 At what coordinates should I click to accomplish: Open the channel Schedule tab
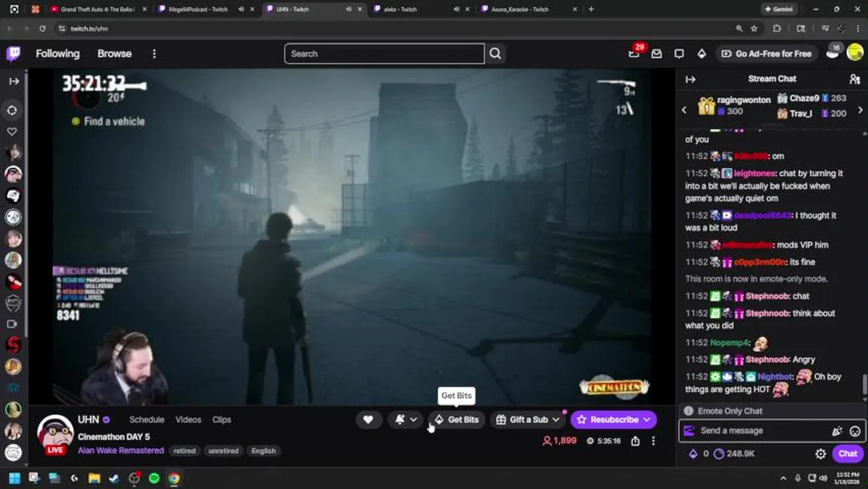click(x=147, y=420)
